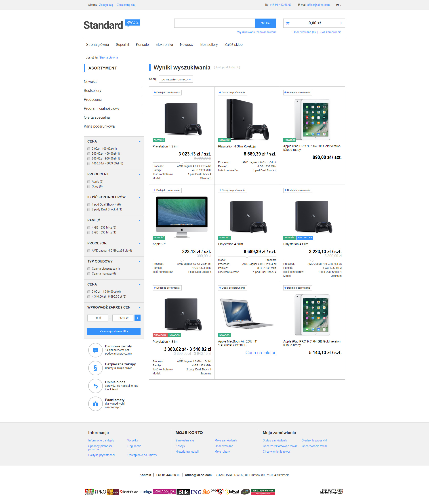Click the Cena na telefon link
Screen dimensions: 429x504
261,353
